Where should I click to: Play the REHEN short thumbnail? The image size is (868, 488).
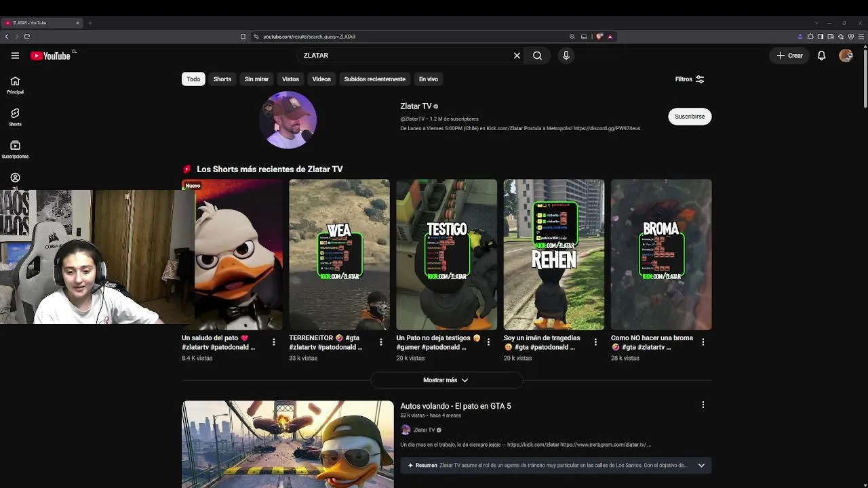click(x=554, y=255)
